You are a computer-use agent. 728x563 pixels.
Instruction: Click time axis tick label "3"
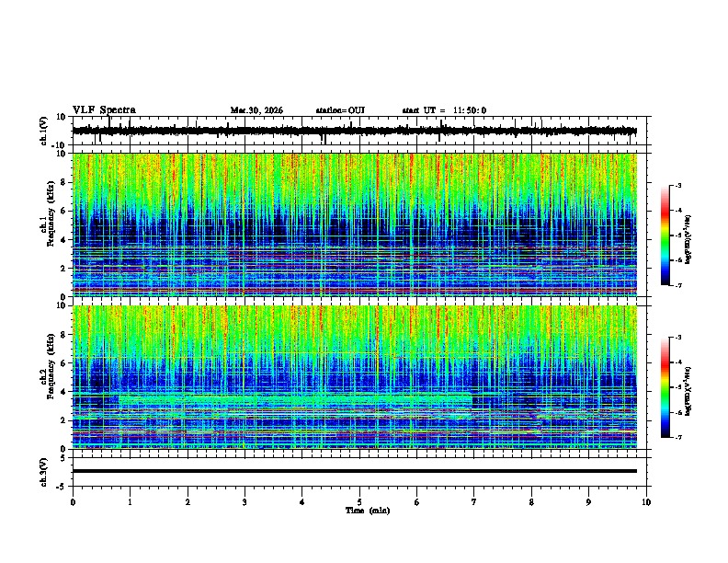[x=245, y=502]
